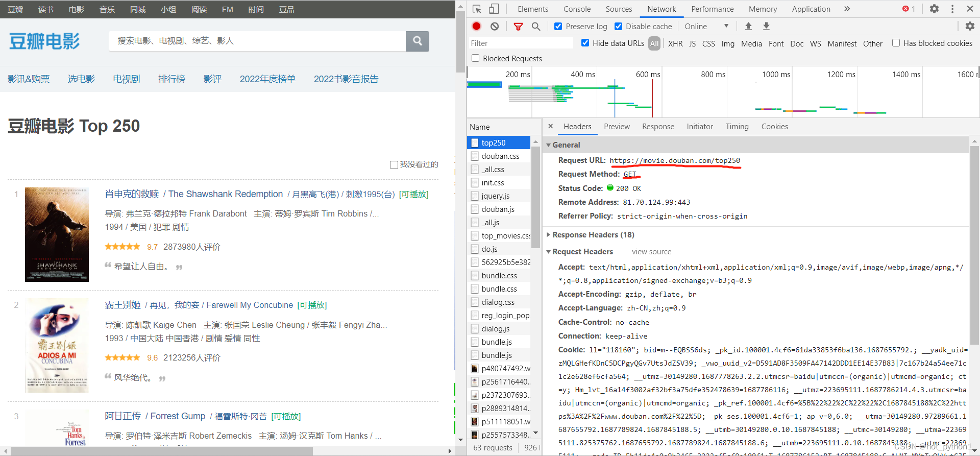
Task: Click the Farewell My Concubine poster
Action: (57, 345)
